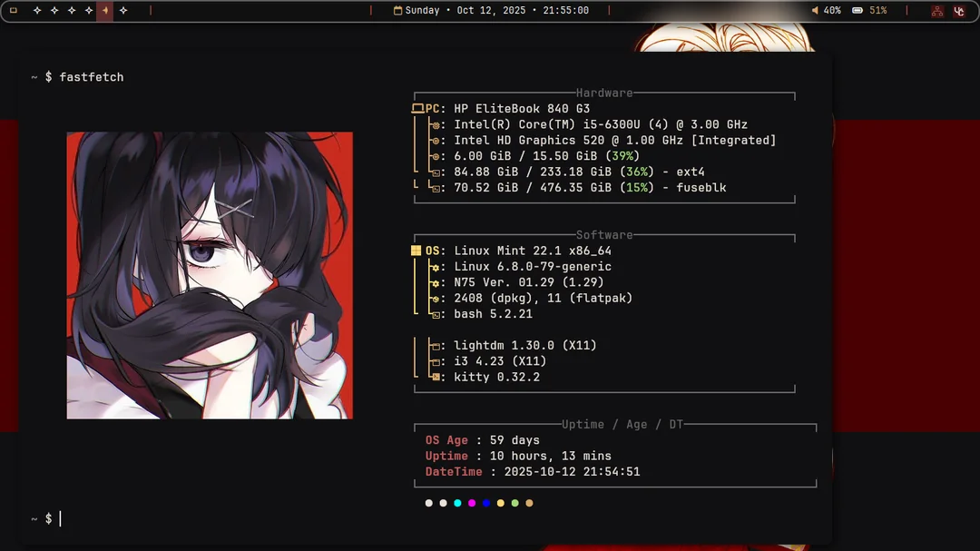The image size is (980, 551).
Task: Click the Linux 6.8.0-79-generic text
Action: tap(533, 267)
